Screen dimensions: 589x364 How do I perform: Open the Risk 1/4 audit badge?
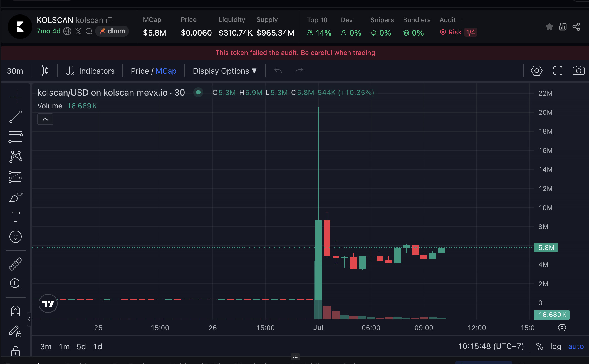click(x=459, y=32)
